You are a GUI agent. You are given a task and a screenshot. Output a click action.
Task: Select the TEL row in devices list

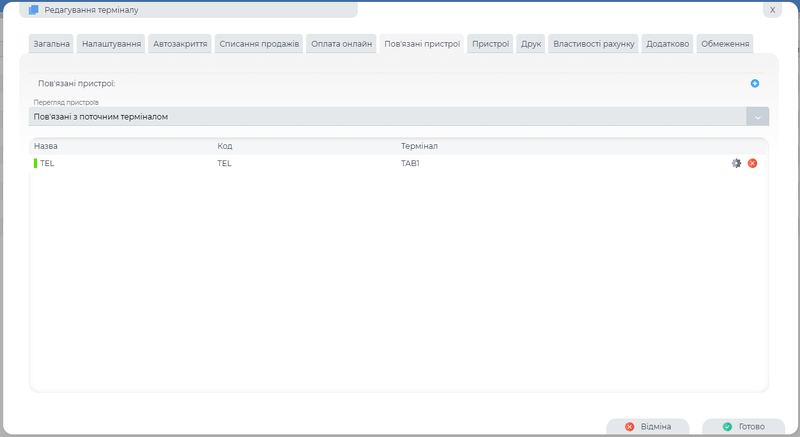tap(300, 163)
